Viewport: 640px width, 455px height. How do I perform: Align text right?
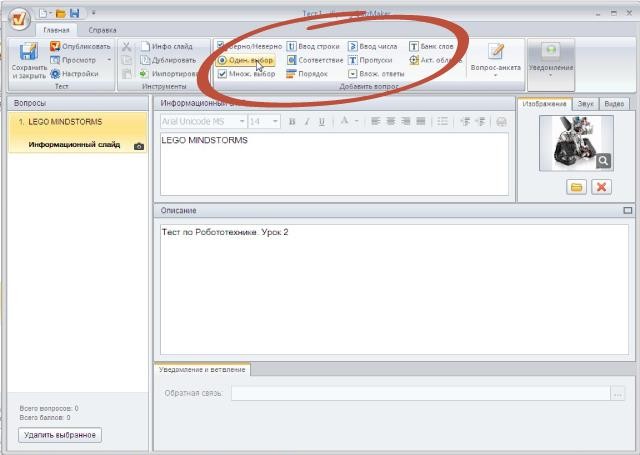pos(406,121)
